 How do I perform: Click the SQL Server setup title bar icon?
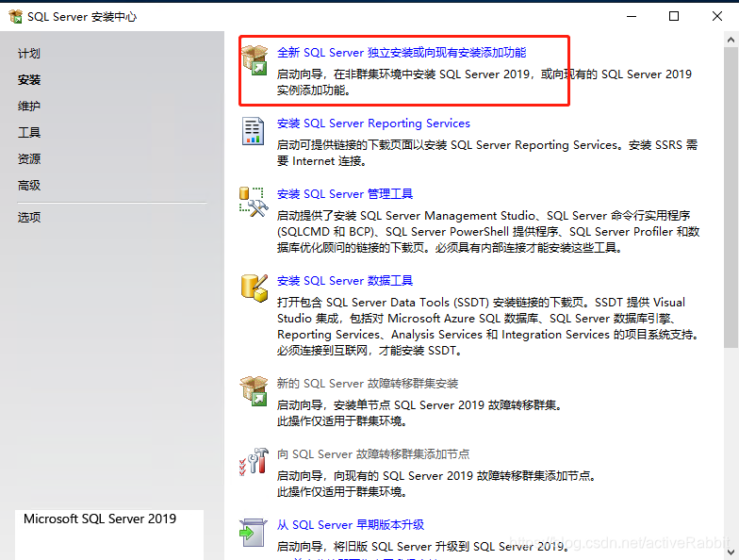[15, 17]
